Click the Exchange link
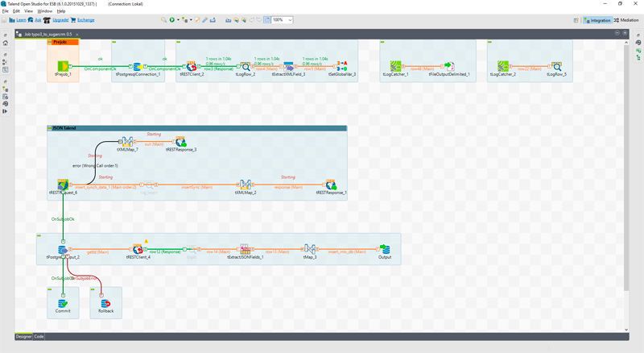 coord(86,20)
